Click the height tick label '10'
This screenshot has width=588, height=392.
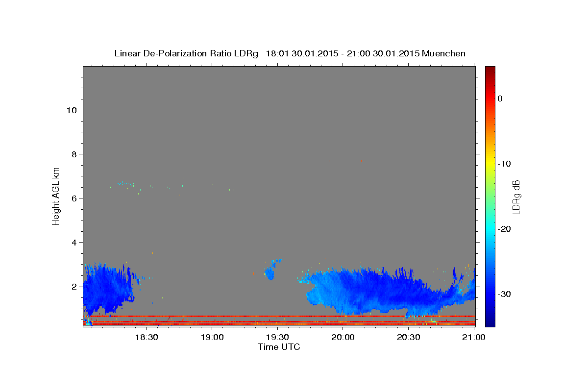(x=72, y=110)
